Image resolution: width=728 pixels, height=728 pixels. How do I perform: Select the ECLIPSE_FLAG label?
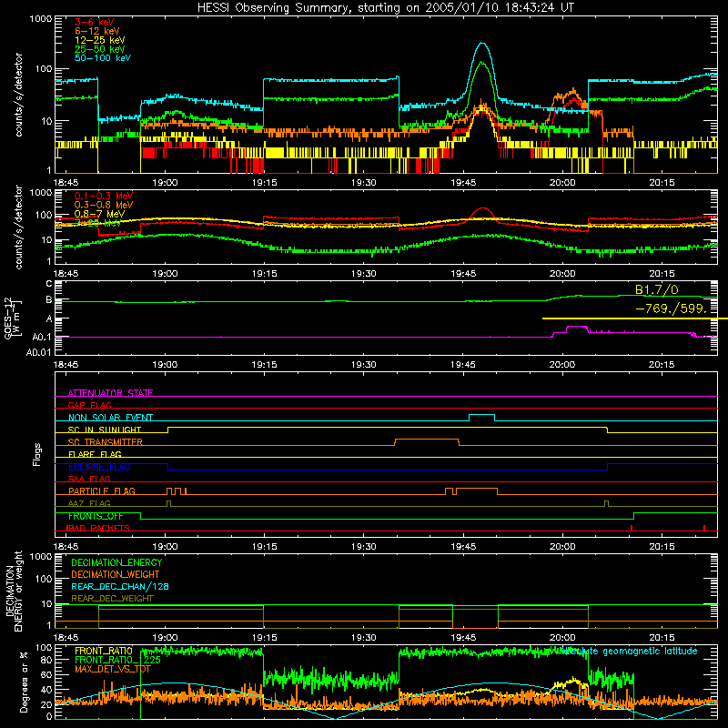click(99, 467)
